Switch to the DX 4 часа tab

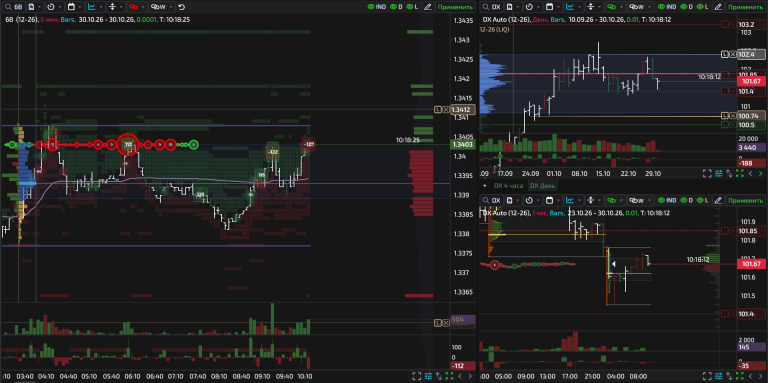pos(509,186)
